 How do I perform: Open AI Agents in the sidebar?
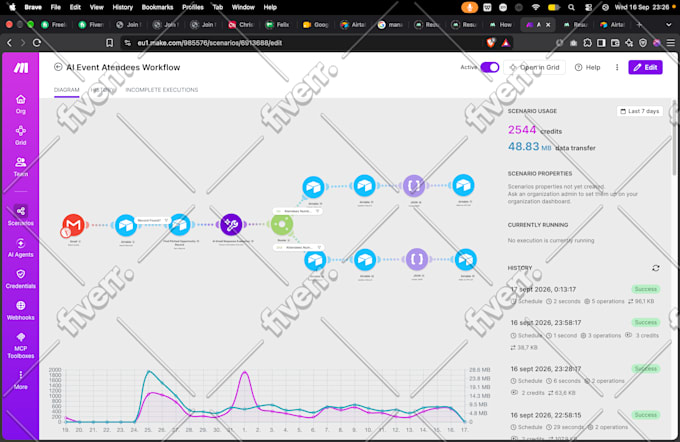tap(20, 248)
